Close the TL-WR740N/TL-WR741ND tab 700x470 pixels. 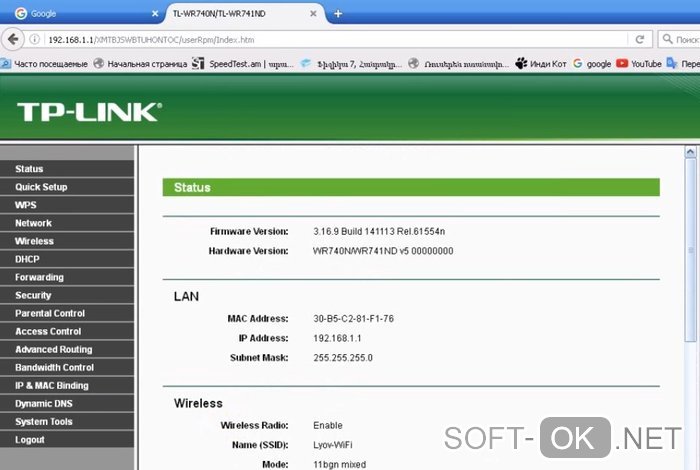[313, 14]
